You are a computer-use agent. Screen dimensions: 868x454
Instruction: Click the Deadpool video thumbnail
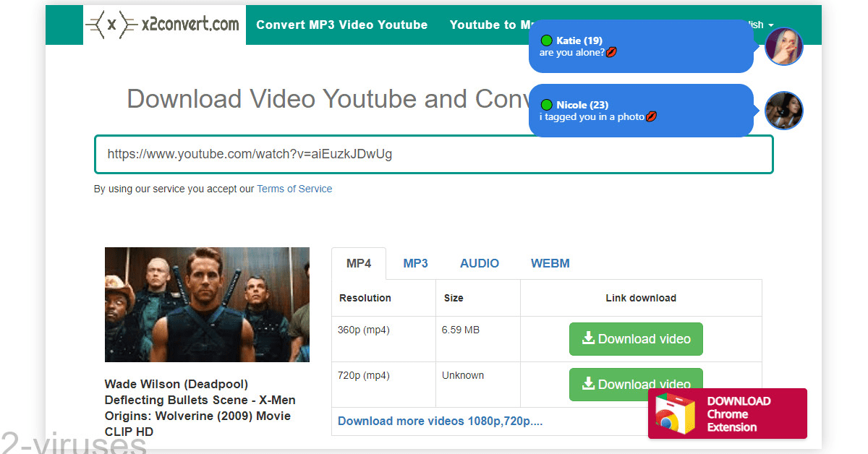click(207, 304)
